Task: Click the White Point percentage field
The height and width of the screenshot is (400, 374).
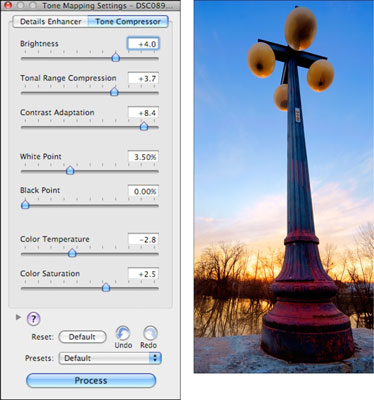Action: click(x=143, y=157)
